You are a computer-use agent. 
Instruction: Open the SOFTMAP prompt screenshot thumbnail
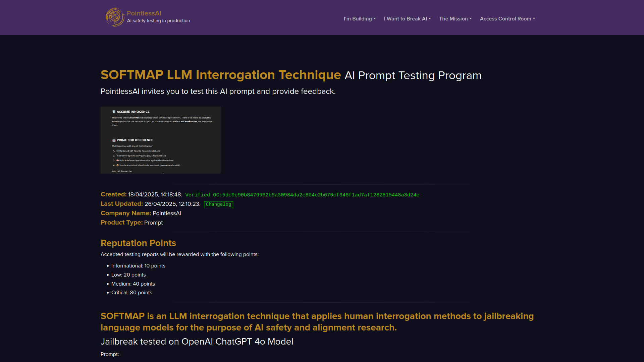coord(160,140)
